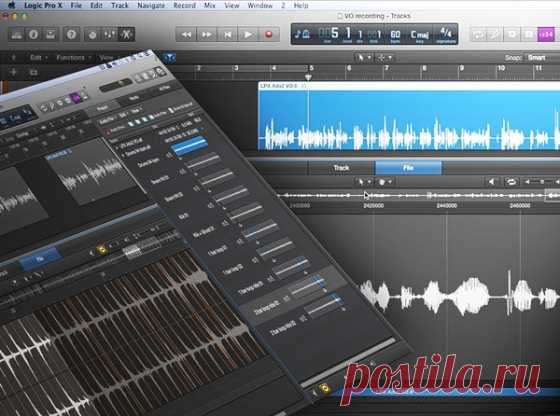Switch to the File tab in editor
560x416 pixels.
pyautogui.click(x=408, y=168)
